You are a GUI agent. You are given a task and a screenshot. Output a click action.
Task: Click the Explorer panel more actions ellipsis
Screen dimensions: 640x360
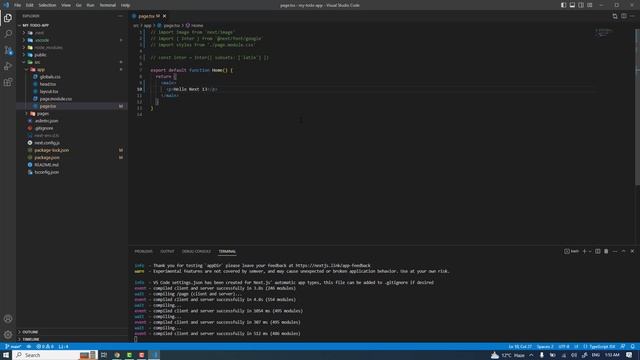click(120, 16)
